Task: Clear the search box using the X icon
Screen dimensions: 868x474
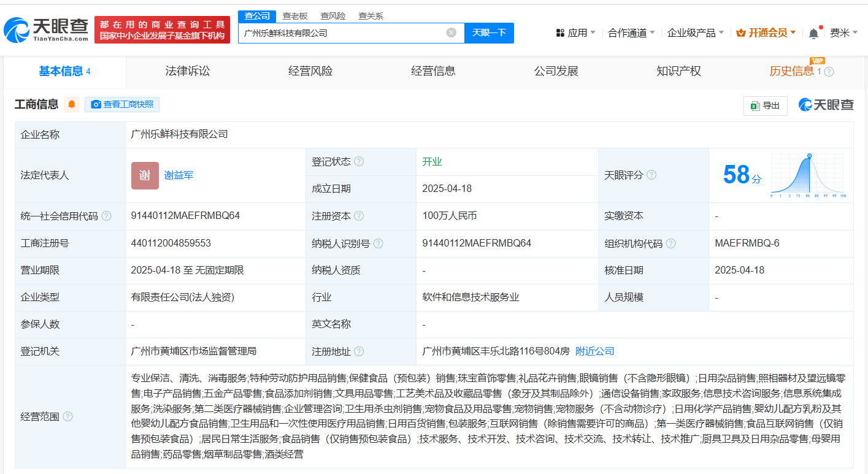Action: tap(451, 32)
